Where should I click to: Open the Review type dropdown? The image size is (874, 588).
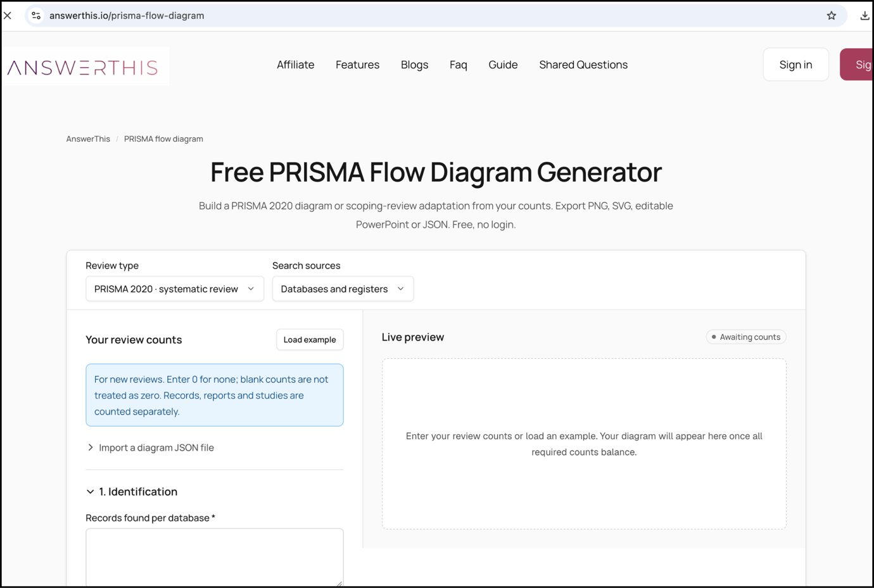[175, 289]
